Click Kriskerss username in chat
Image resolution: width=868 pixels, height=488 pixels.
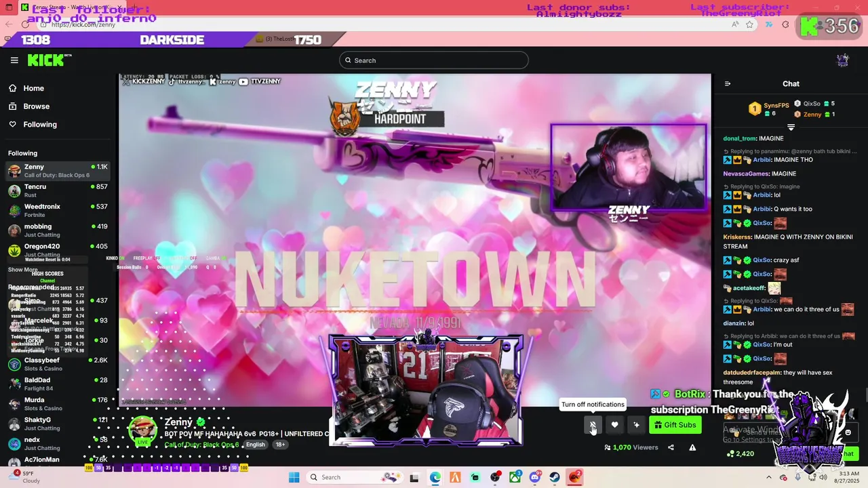tap(737, 237)
